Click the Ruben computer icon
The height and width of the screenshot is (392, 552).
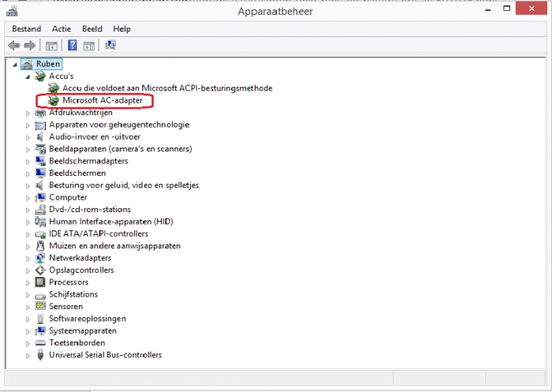point(27,64)
